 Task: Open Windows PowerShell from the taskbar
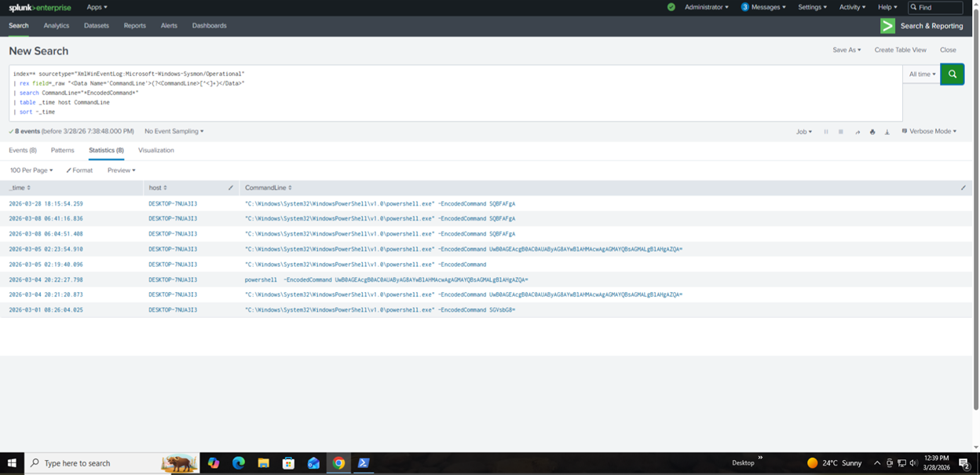(363, 462)
